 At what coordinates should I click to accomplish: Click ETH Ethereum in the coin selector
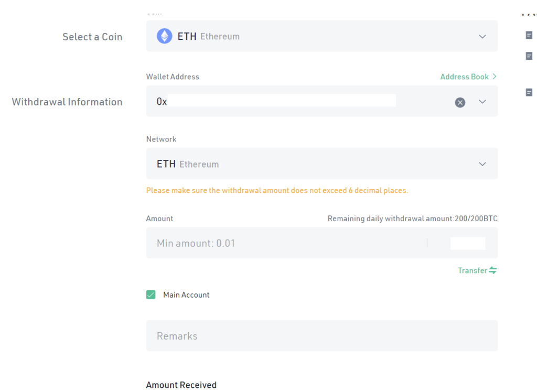click(x=208, y=36)
